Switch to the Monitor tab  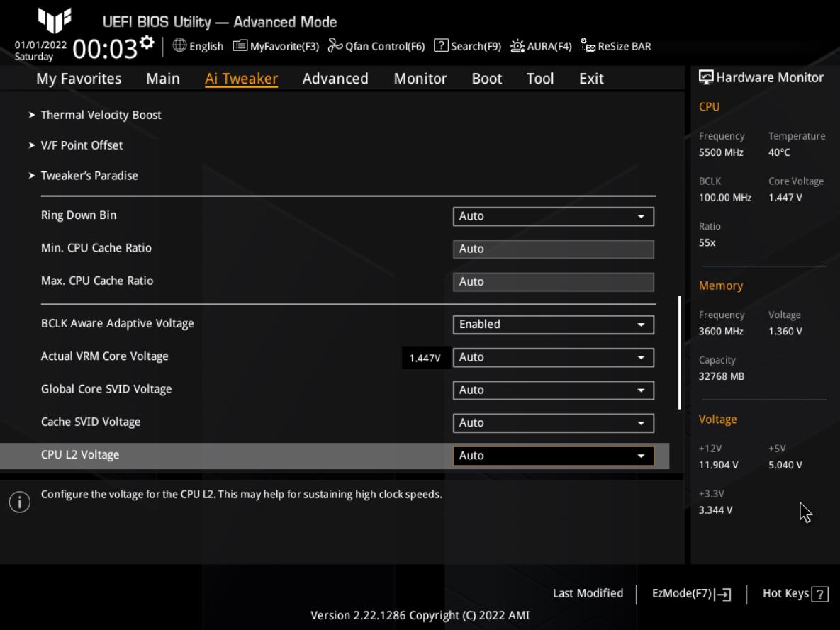point(420,79)
